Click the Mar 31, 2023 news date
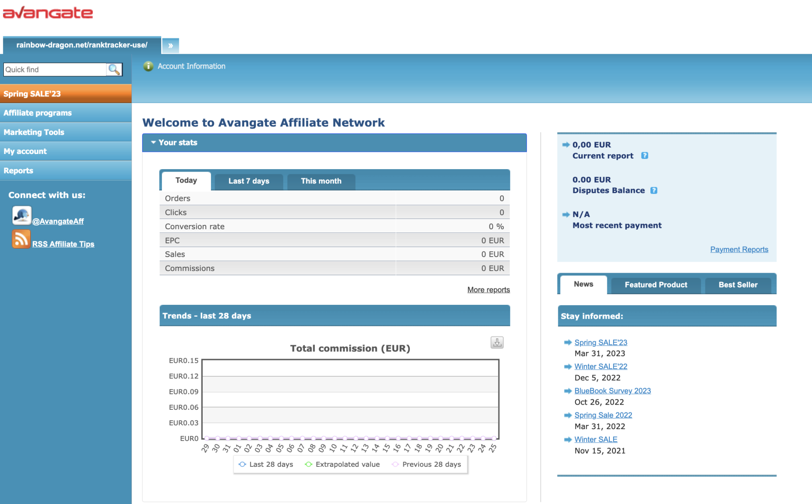 600,353
